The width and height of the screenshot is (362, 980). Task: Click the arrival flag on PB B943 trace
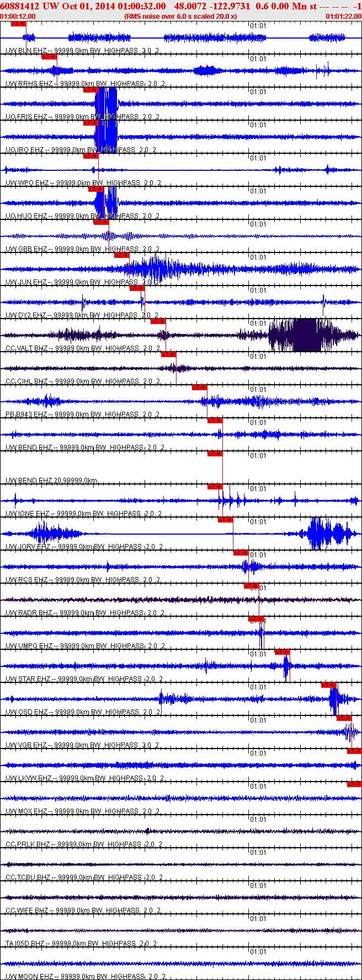click(x=200, y=387)
